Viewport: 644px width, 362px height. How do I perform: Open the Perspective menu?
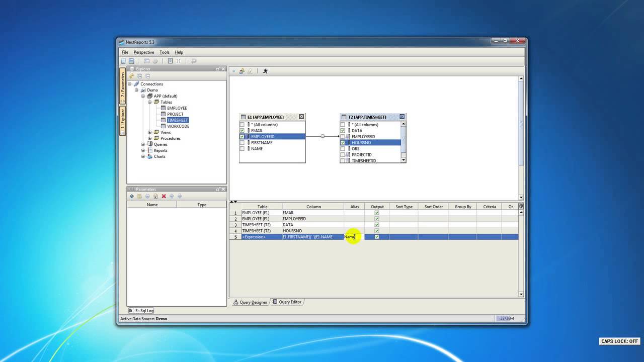[x=144, y=52]
